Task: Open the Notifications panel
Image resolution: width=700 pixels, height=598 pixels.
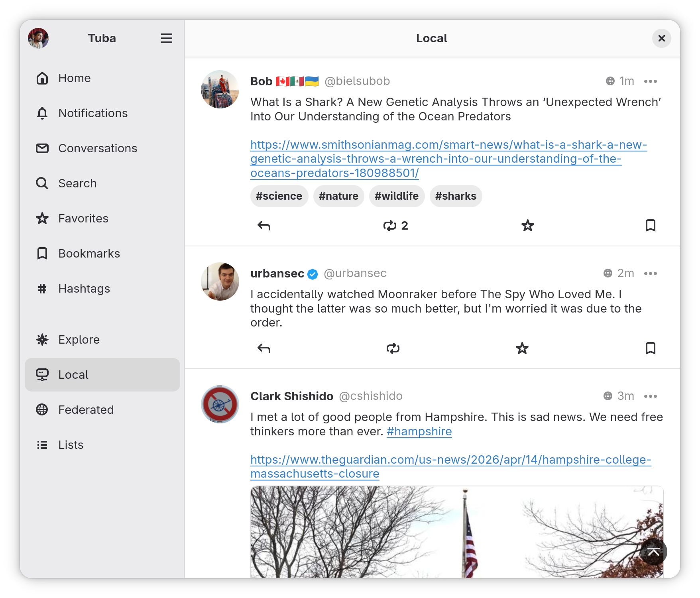Action: click(x=92, y=113)
